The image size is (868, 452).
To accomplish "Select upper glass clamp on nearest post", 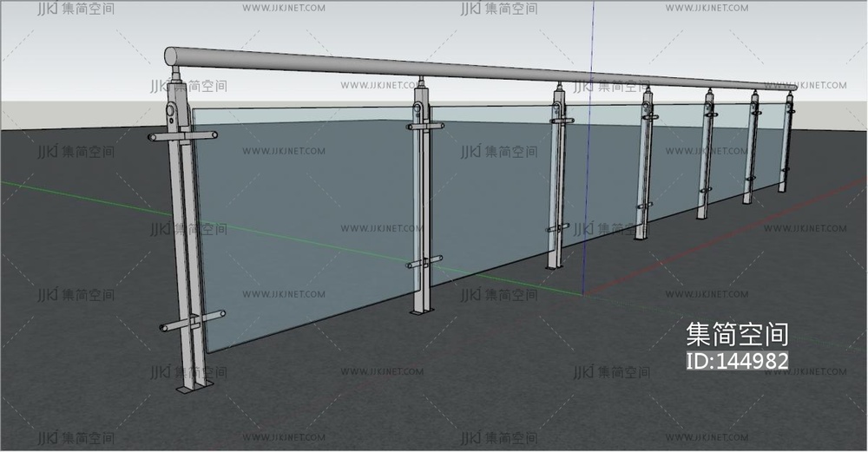I will tap(182, 136).
